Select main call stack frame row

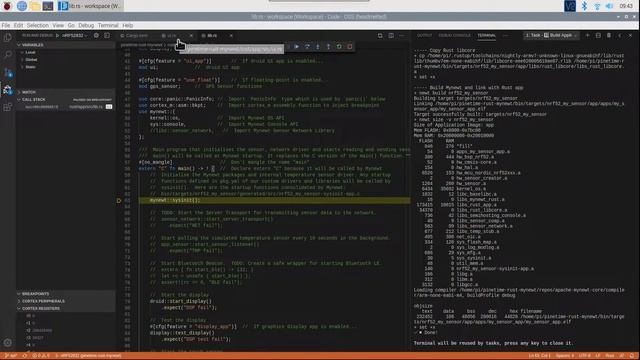65,107
